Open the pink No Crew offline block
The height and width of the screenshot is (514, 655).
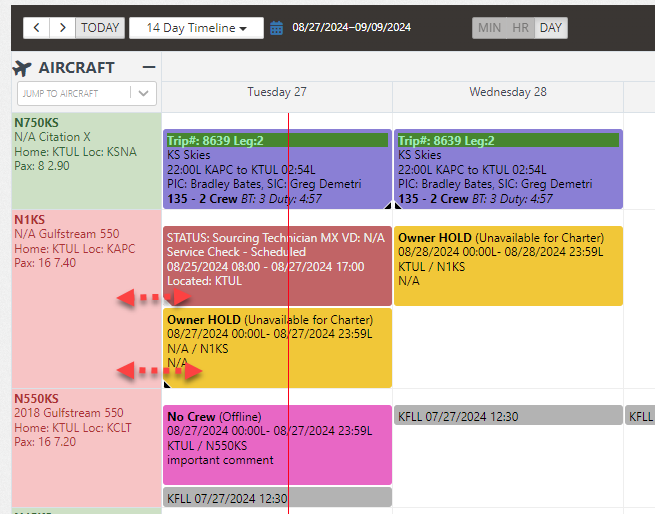tap(277, 445)
